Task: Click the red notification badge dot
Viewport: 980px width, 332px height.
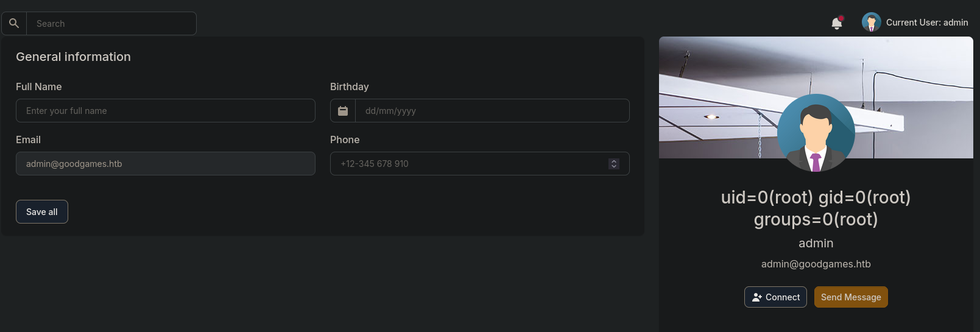Action: tap(841, 18)
